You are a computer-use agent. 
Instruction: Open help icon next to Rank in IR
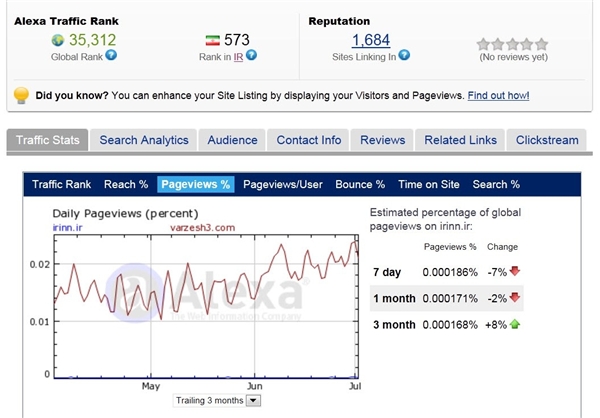(x=251, y=55)
